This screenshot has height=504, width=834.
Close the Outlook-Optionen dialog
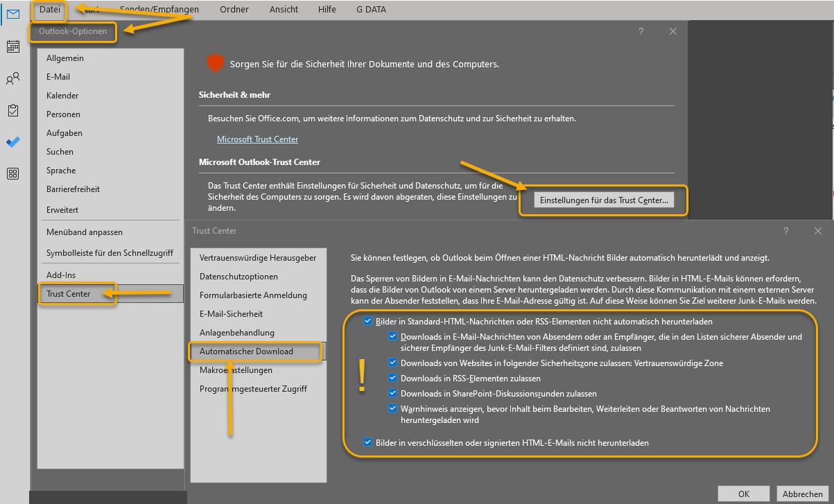[673, 31]
